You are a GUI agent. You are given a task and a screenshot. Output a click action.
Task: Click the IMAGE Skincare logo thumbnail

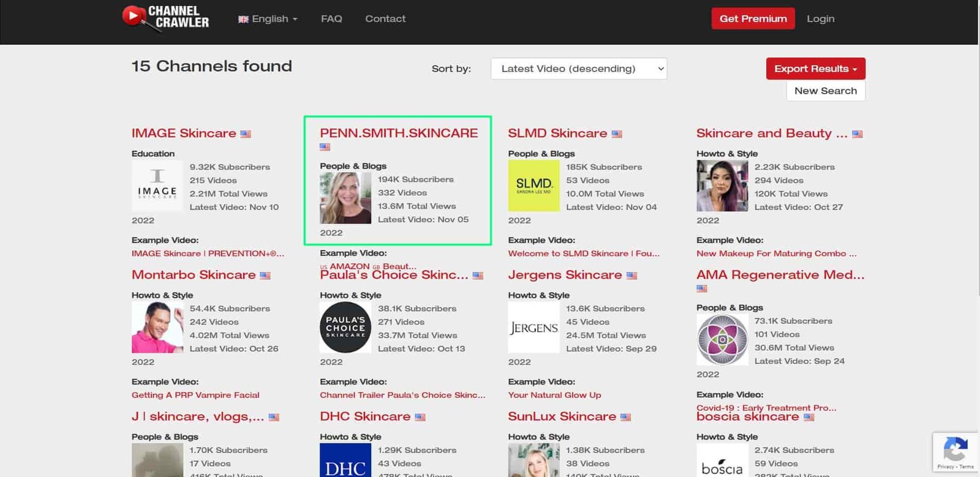(x=157, y=186)
